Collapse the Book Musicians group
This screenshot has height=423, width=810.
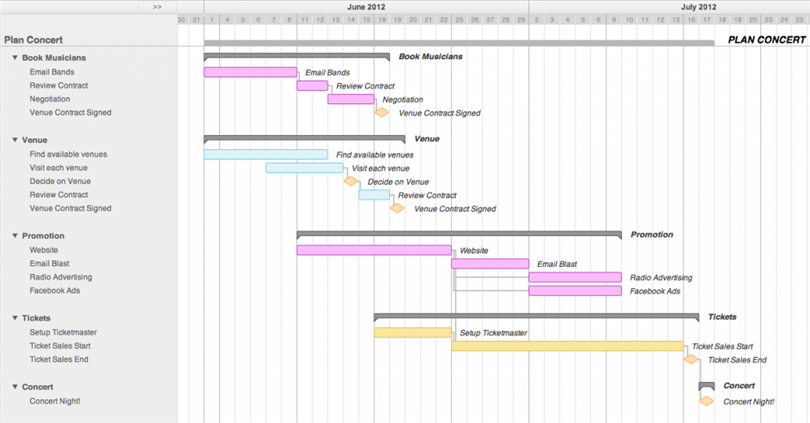pyautogui.click(x=15, y=58)
